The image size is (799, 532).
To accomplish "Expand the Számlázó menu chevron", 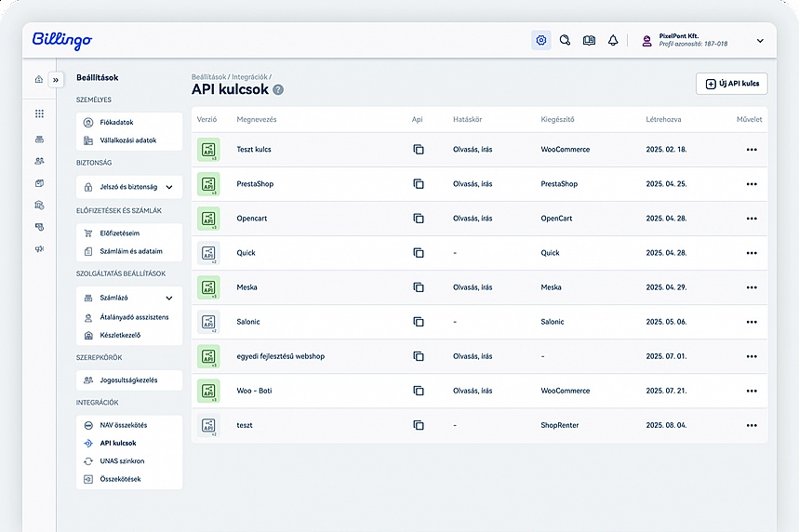I will 168,299.
